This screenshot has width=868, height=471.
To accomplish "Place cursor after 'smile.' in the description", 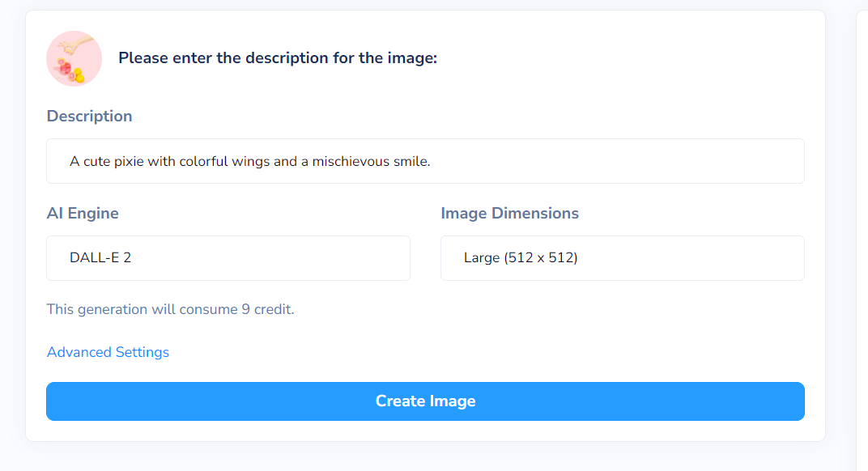I will point(432,162).
